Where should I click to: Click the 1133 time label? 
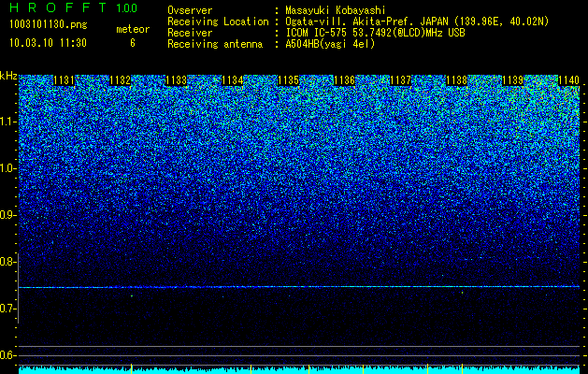coord(177,80)
